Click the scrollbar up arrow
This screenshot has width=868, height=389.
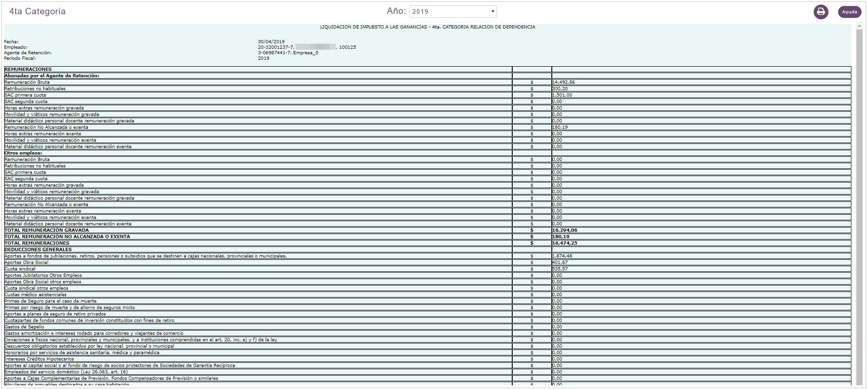[x=859, y=26]
